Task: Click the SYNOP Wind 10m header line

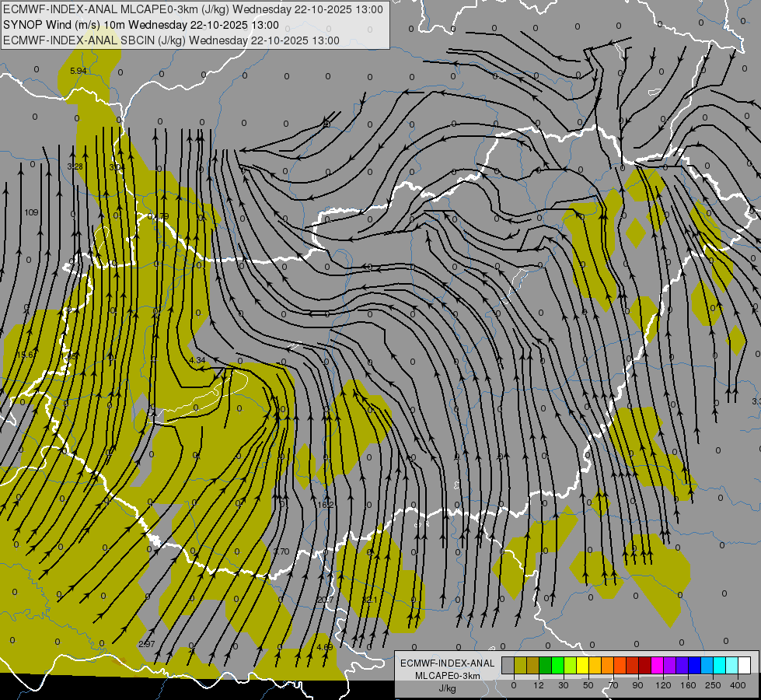Action: coord(141,25)
